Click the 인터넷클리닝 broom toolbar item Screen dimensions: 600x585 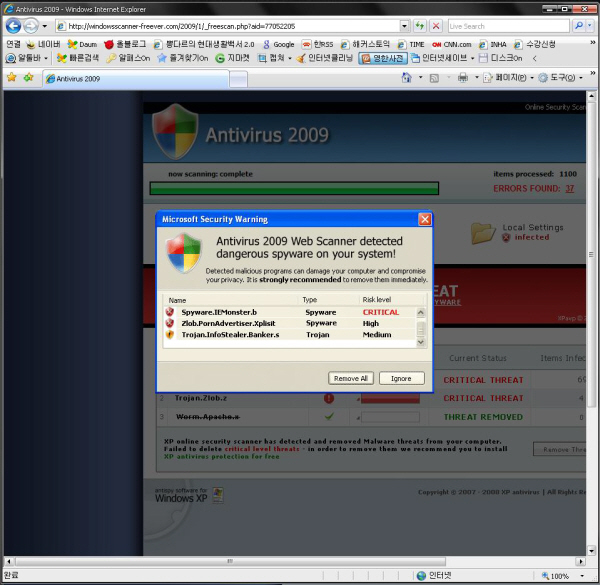coord(324,58)
